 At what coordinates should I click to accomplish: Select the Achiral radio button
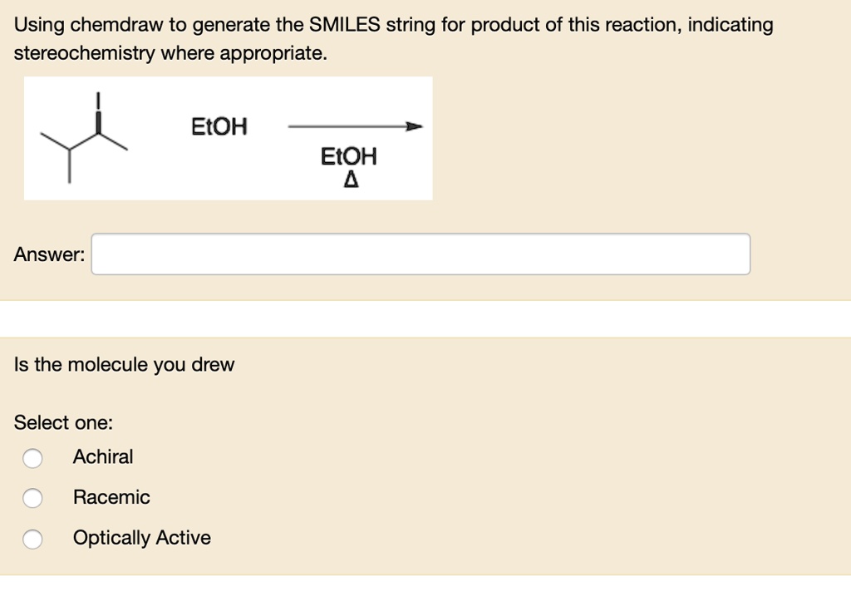(33, 457)
